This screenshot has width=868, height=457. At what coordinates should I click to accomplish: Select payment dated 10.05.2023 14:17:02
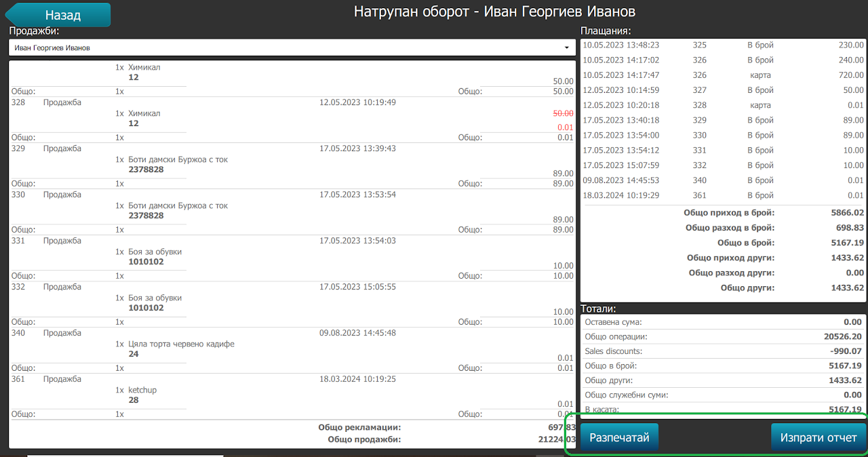point(724,60)
